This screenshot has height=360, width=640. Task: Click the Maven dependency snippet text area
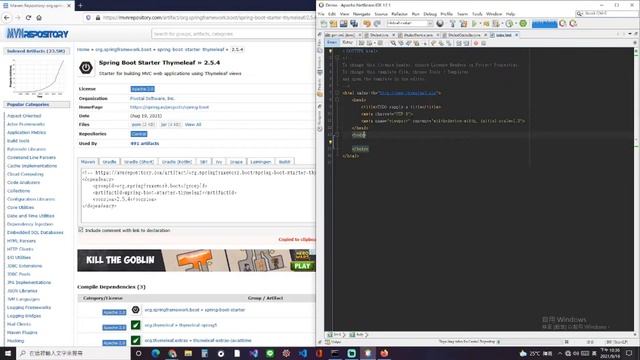[198, 196]
